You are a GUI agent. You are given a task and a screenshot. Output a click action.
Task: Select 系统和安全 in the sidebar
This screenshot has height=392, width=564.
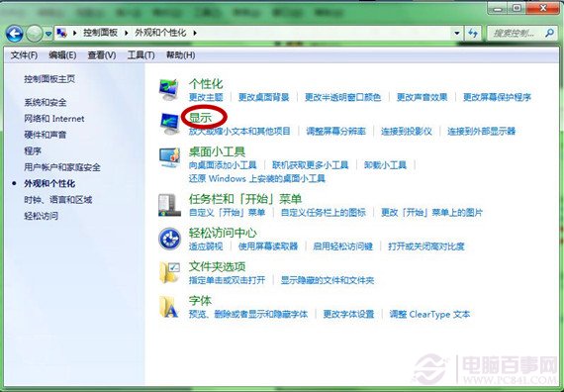[46, 103]
